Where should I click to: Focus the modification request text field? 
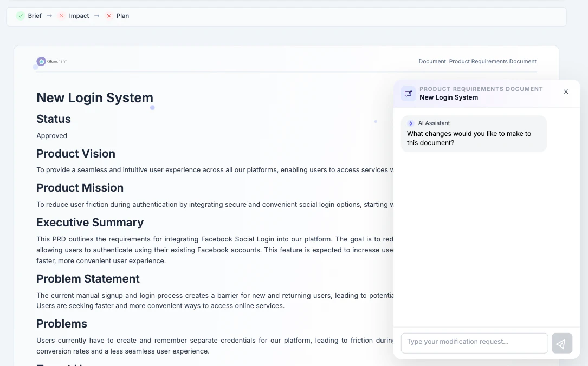(474, 342)
